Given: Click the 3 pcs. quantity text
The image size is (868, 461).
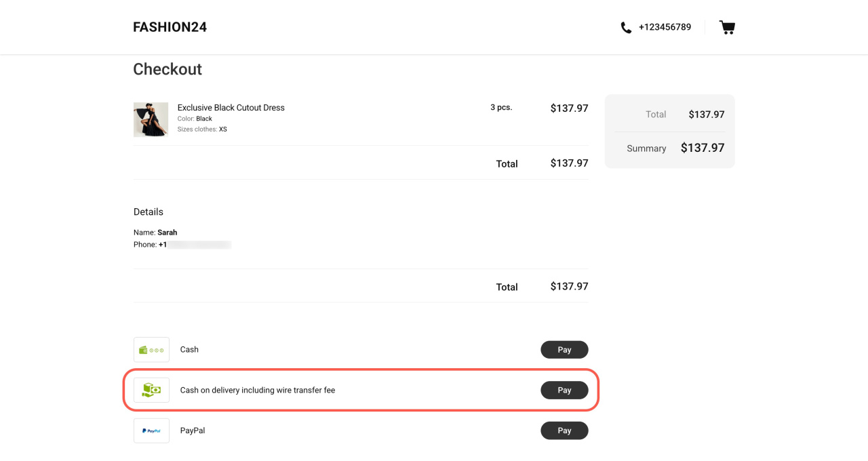Looking at the screenshot, I should 501,107.
